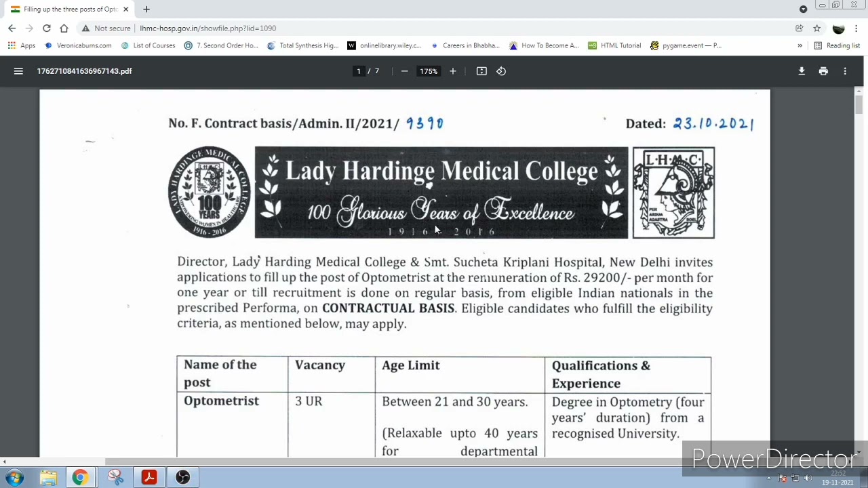Download the PDF file
This screenshot has width=868, height=488.
coord(802,71)
